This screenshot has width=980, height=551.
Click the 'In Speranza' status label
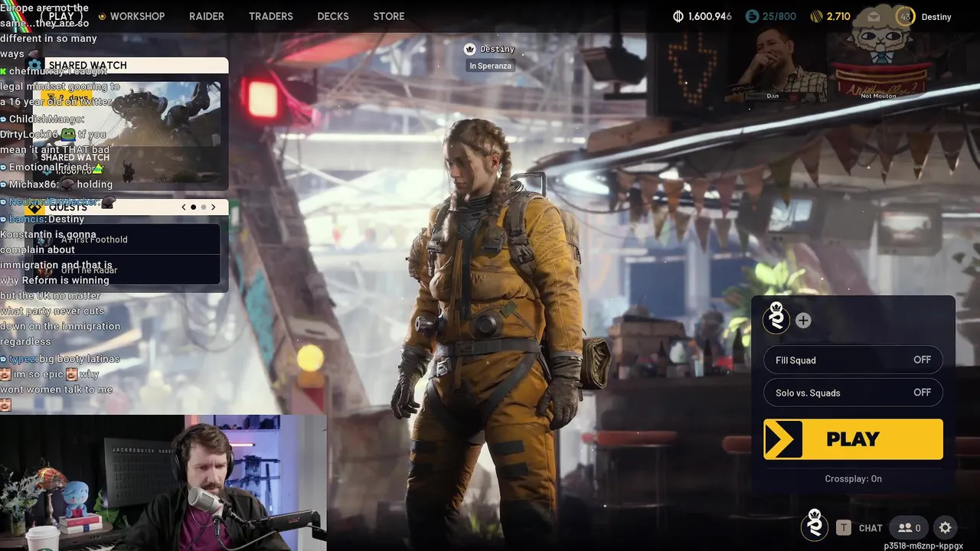(x=490, y=66)
